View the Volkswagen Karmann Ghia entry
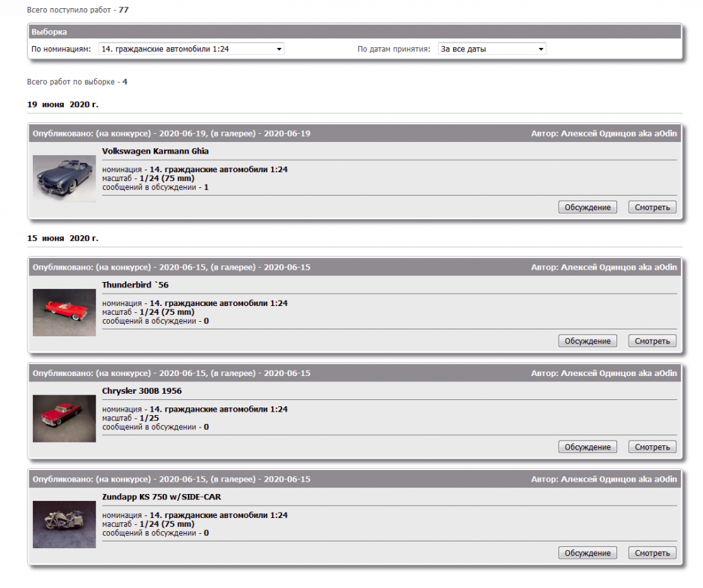Viewport: 703px width, 588px height. (x=652, y=207)
